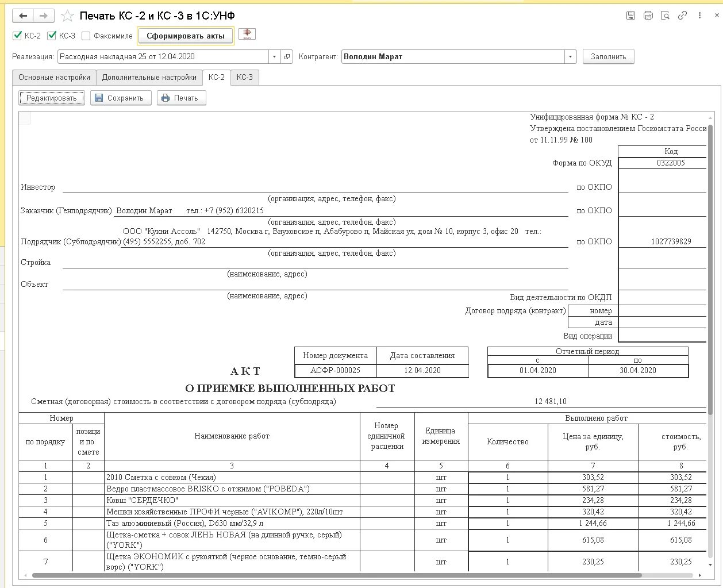
Task: Select the КС-2 tab
Action: pos(217,77)
